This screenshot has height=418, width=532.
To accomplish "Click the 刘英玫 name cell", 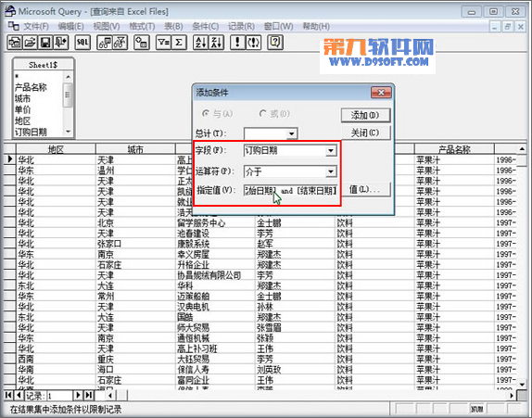I will (x=295, y=370).
